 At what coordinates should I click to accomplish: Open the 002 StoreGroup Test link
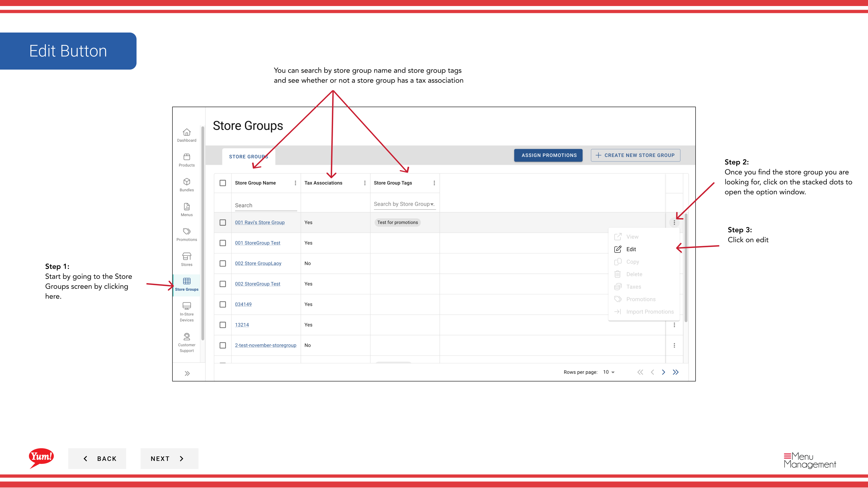[x=257, y=284]
